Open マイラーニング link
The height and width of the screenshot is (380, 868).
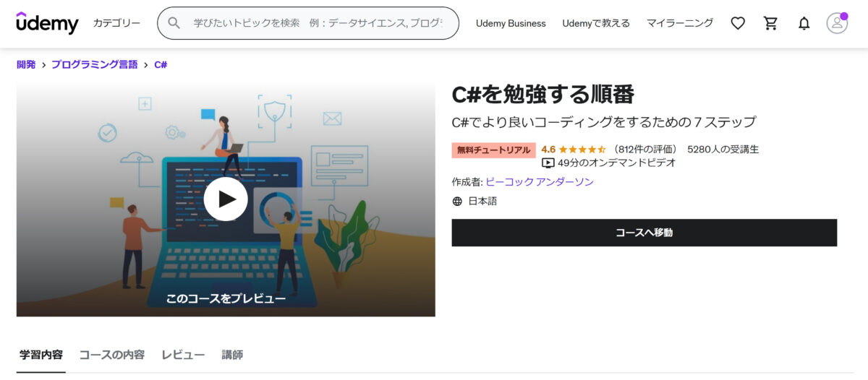[679, 23]
